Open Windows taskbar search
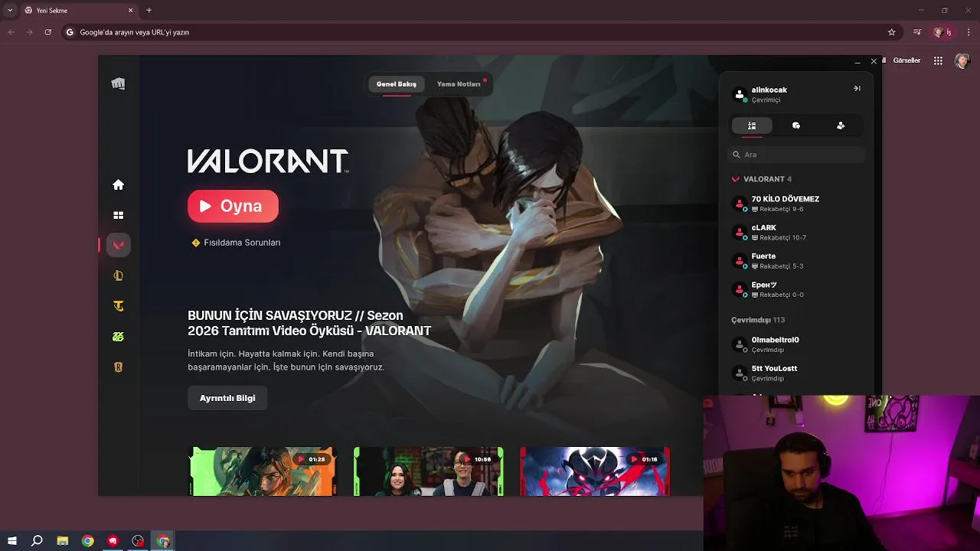 (x=37, y=541)
